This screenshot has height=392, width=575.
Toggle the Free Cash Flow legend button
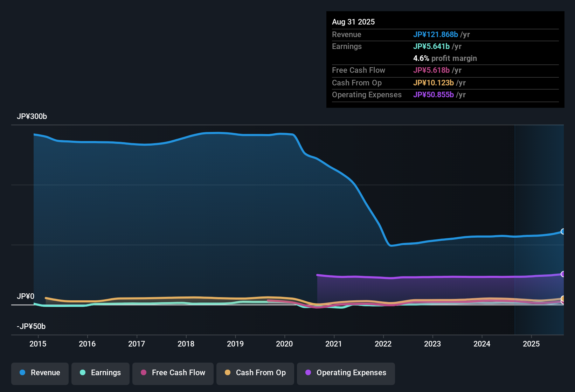[x=173, y=373]
